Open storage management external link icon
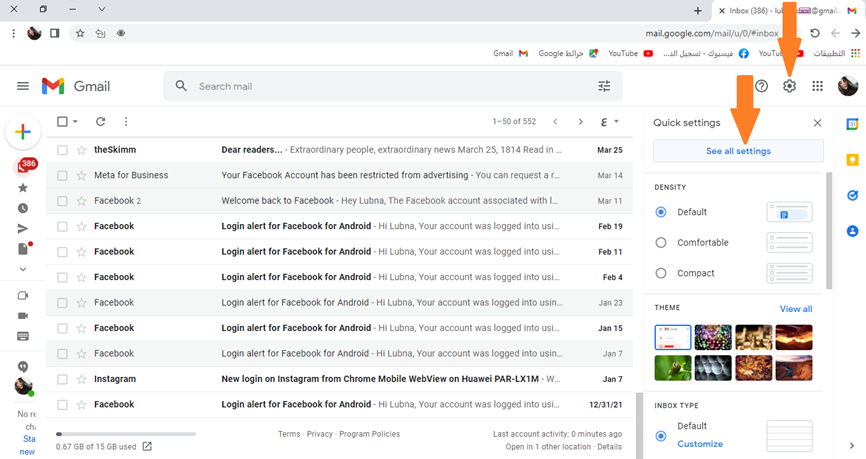Screen dimensions: 866x459 [147, 446]
